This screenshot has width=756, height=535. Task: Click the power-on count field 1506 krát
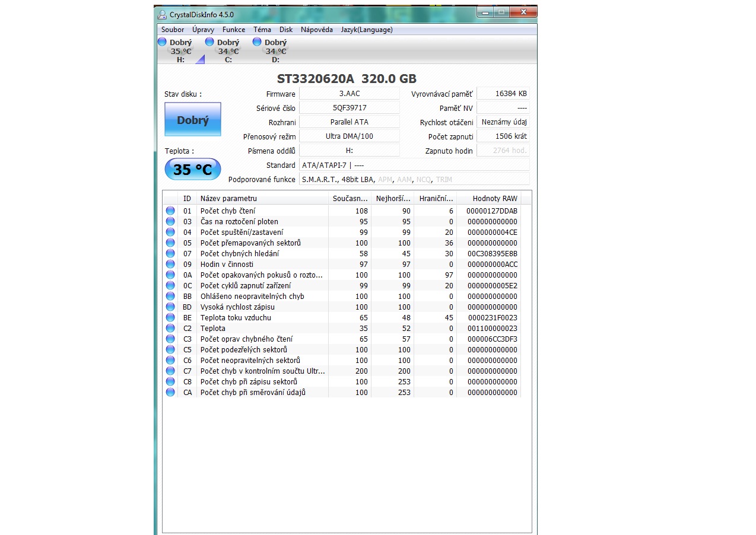503,136
